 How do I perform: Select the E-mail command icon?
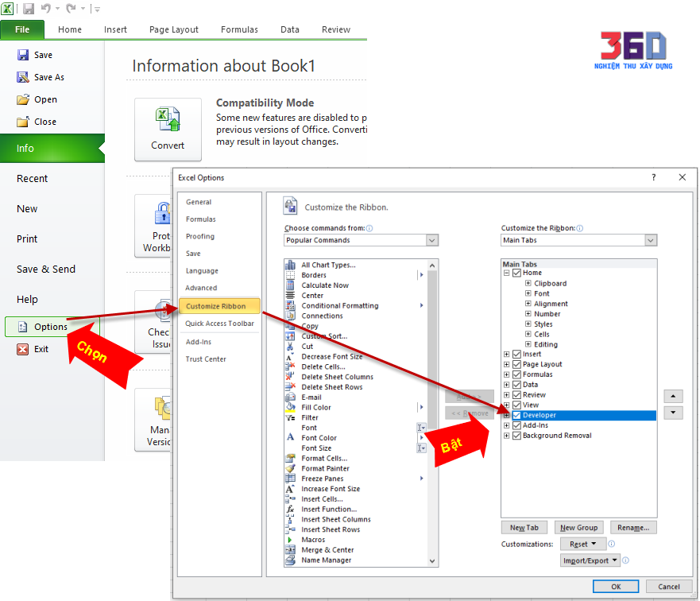[290, 397]
